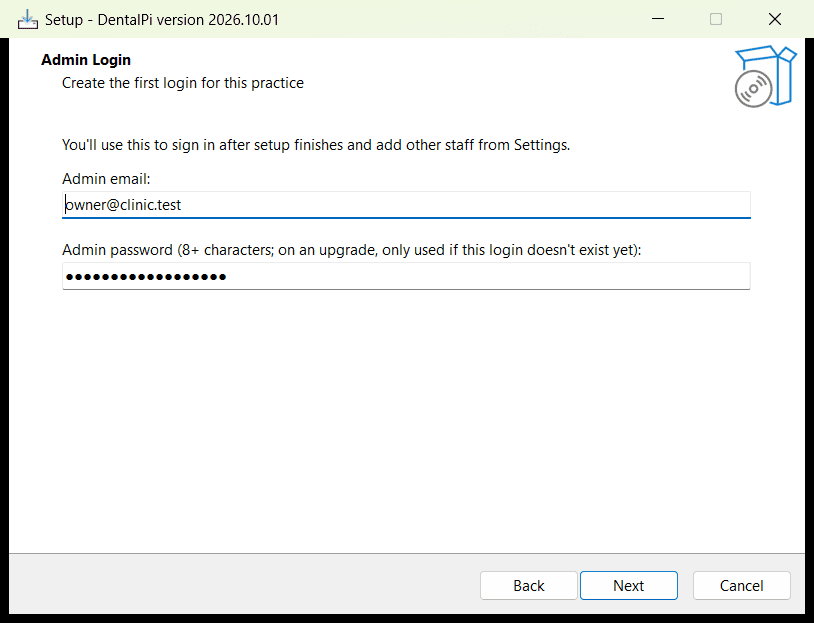This screenshot has width=814, height=623.
Task: Click the Admin email input field
Action: (406, 205)
